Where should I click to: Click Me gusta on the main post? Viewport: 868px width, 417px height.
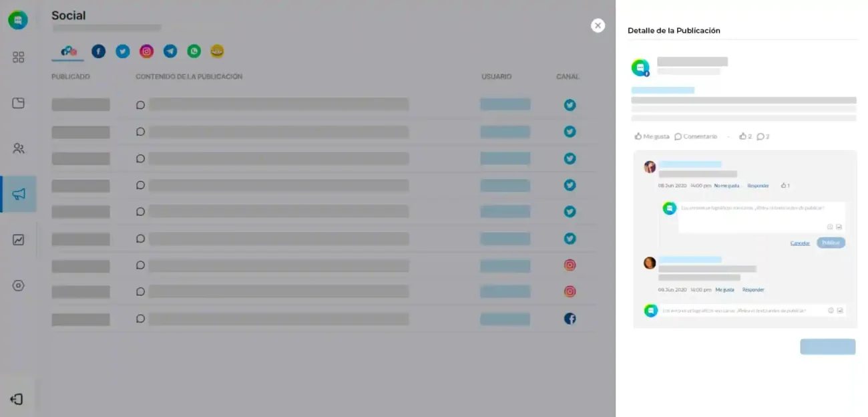652,136
